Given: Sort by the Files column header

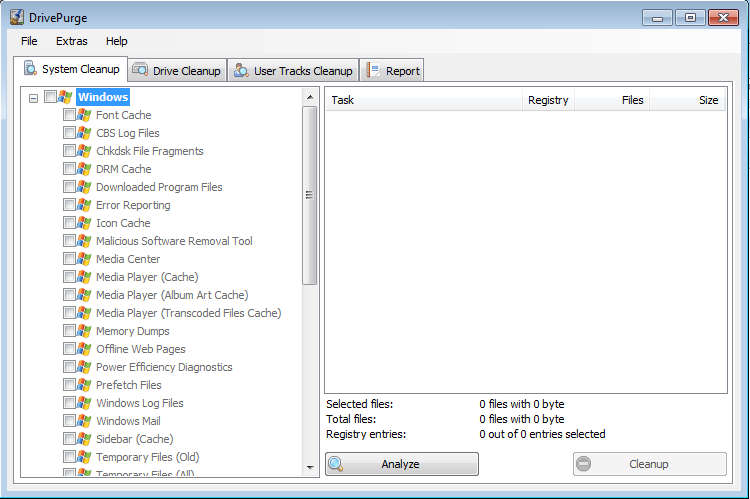Looking at the screenshot, I should click(x=612, y=100).
